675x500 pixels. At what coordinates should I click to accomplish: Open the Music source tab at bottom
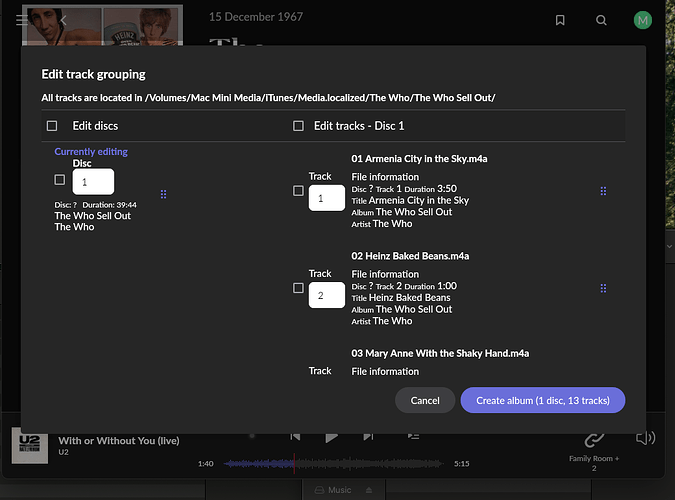click(333, 490)
